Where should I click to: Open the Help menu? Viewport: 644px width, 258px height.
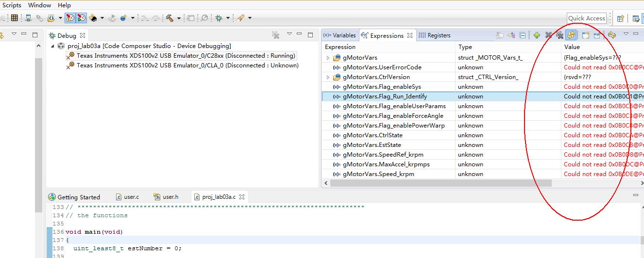tap(64, 5)
